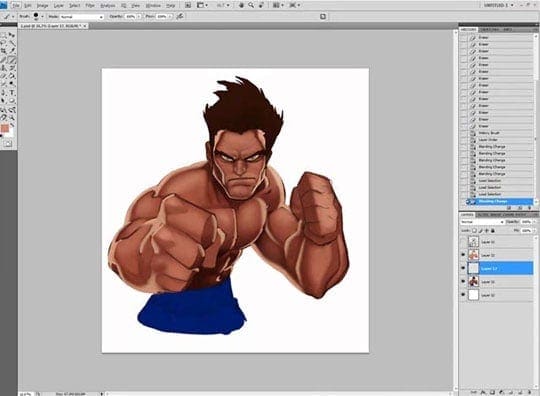Image resolution: width=540 pixels, height=396 pixels.
Task: Swap foreground and background colors
Action: coord(12,125)
